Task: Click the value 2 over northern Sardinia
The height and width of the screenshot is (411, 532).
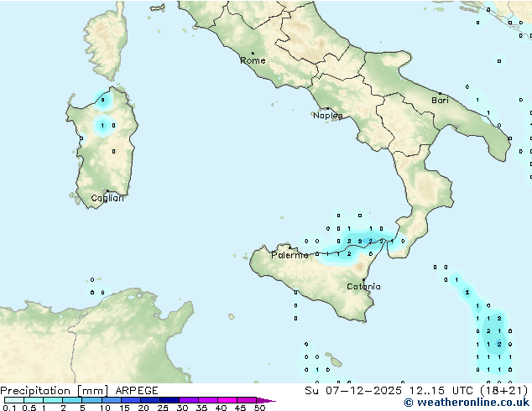Action: pos(102,100)
